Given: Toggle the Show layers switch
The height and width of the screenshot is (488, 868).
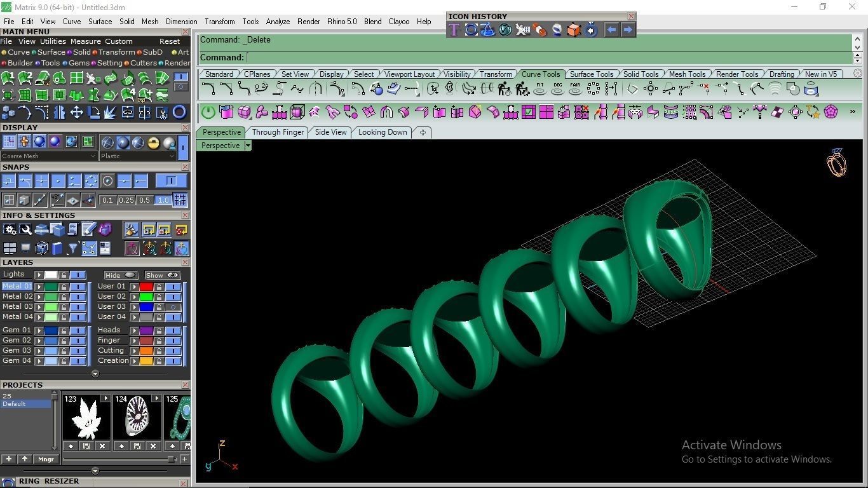Looking at the screenshot, I should (162, 275).
